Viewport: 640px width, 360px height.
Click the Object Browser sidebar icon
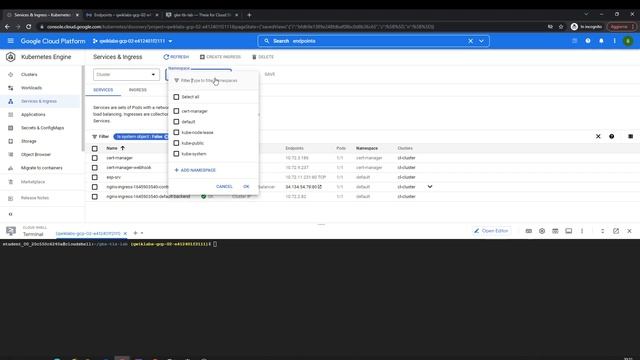coord(11,155)
